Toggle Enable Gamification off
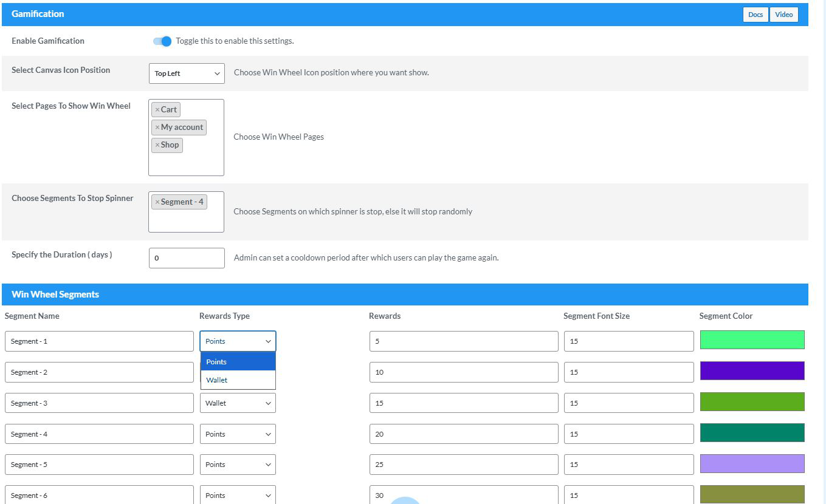The height and width of the screenshot is (504, 826). tap(161, 41)
